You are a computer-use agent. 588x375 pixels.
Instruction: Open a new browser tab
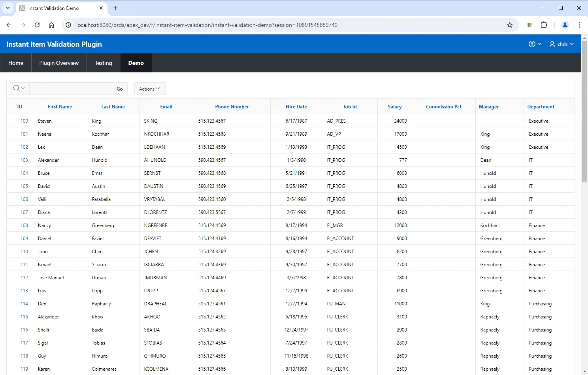(115, 8)
